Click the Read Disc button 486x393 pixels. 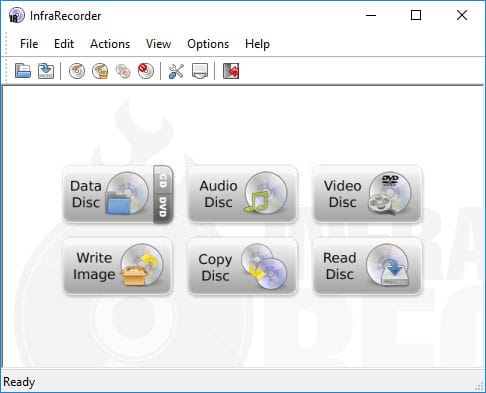coord(367,266)
